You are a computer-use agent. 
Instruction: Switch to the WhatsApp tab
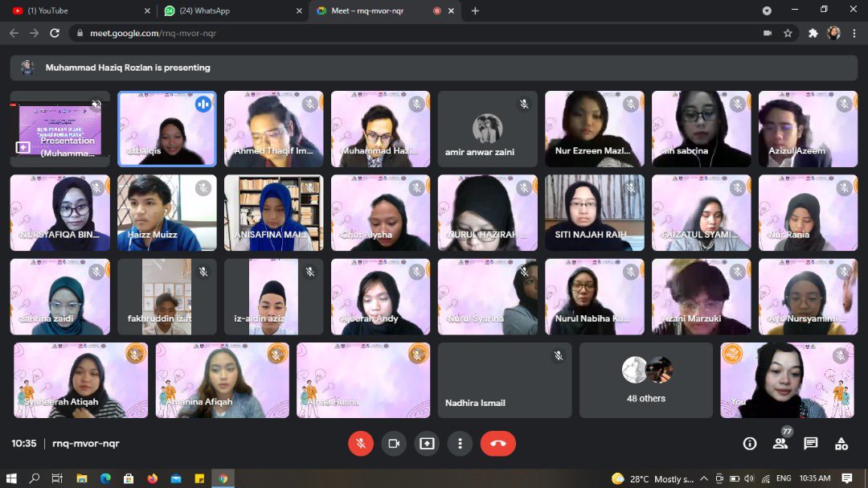coord(232,10)
